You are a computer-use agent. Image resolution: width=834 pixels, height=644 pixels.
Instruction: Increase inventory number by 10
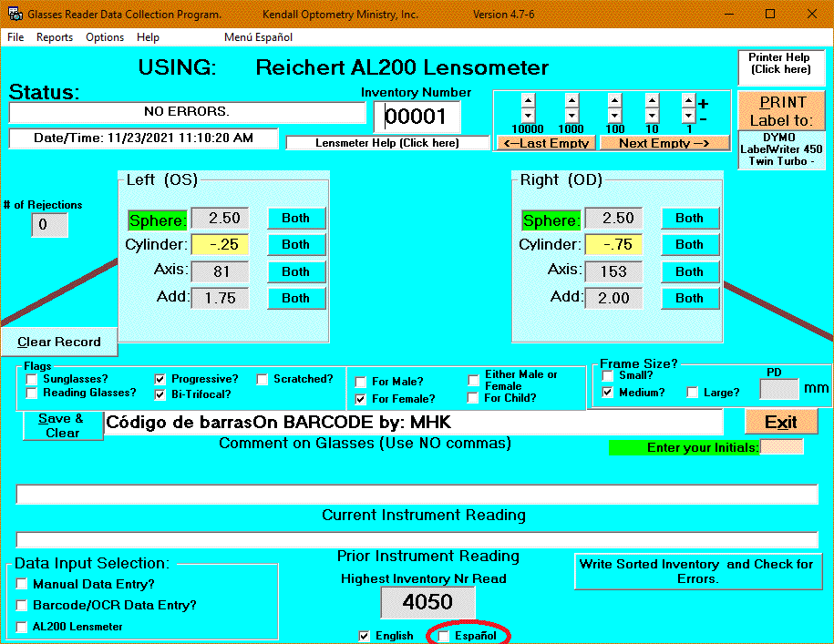652,100
